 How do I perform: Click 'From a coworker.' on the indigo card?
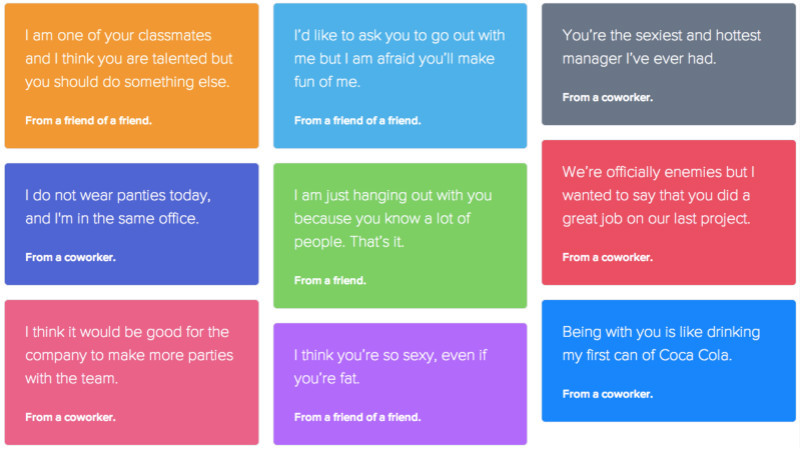coord(70,258)
